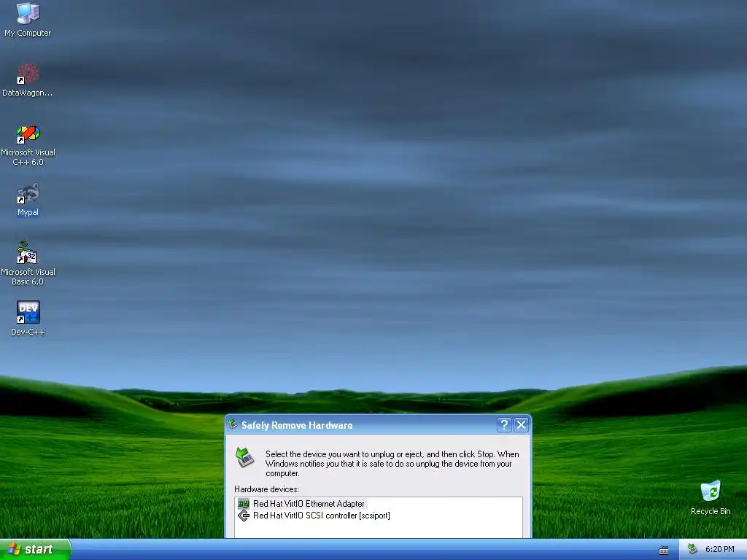Select Red Hat VirtIO Ethernet Adapter device
This screenshot has height=560, width=747.
coord(309,503)
